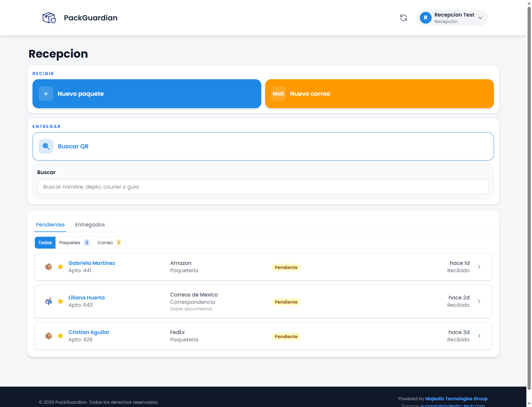Click the PackGuardian box logo icon
The image size is (532, 407).
(x=49, y=18)
